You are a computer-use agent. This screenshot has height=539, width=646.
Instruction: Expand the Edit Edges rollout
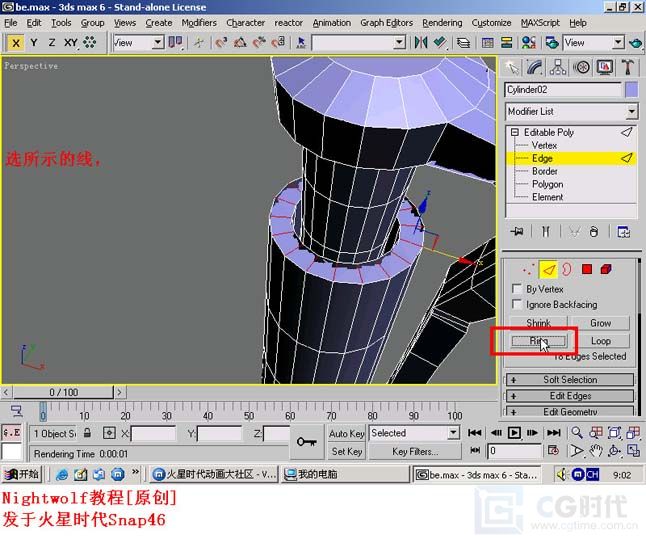click(x=570, y=396)
